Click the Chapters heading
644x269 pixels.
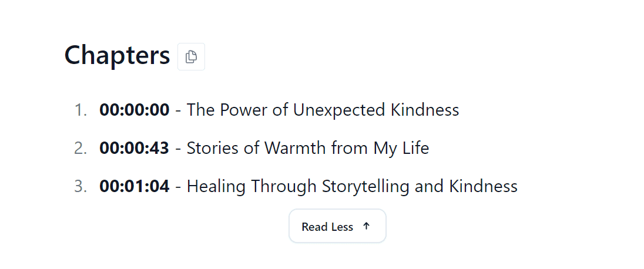[x=117, y=55]
